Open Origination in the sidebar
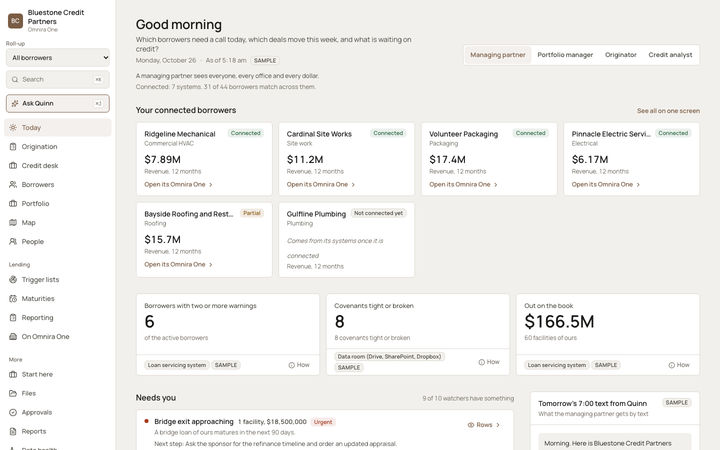720x450 pixels. (58, 146)
